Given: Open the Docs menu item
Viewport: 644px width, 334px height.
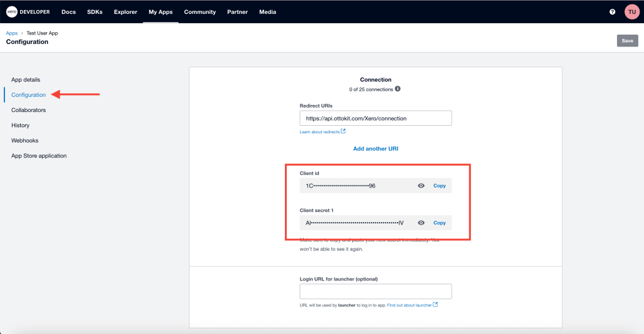Looking at the screenshot, I should 69,12.
